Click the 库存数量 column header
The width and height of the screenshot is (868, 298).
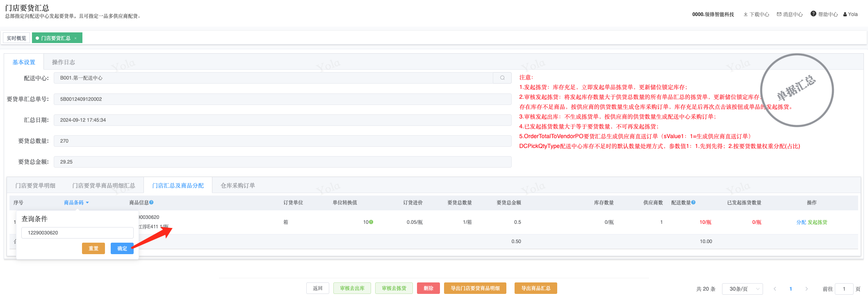[604, 203]
